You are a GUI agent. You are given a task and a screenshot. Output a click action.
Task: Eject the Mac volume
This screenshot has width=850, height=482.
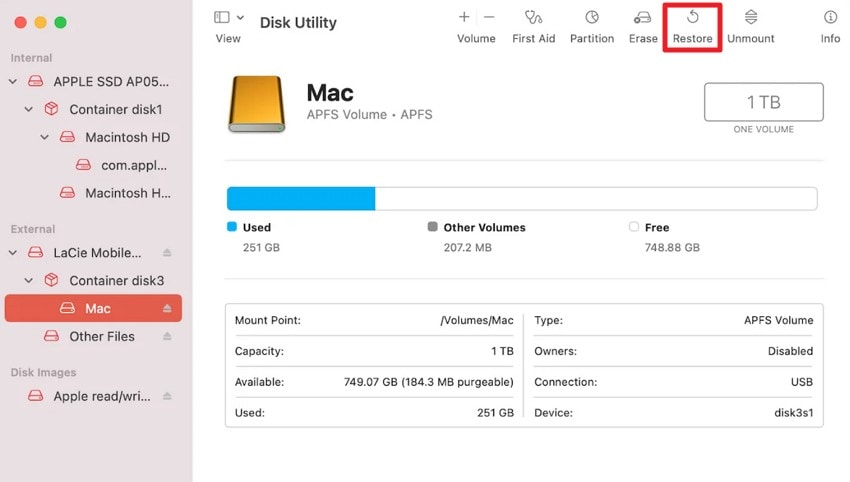tap(167, 309)
